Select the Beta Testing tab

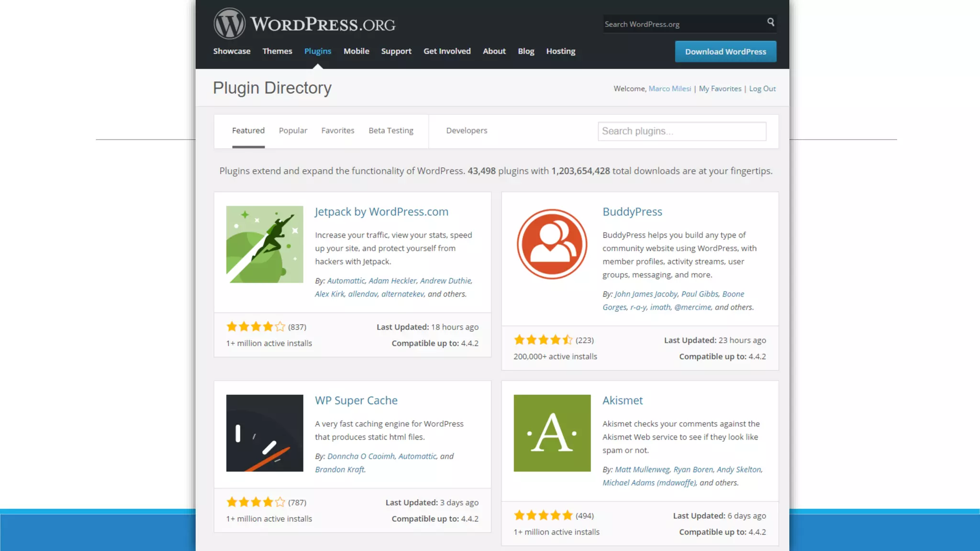(390, 131)
